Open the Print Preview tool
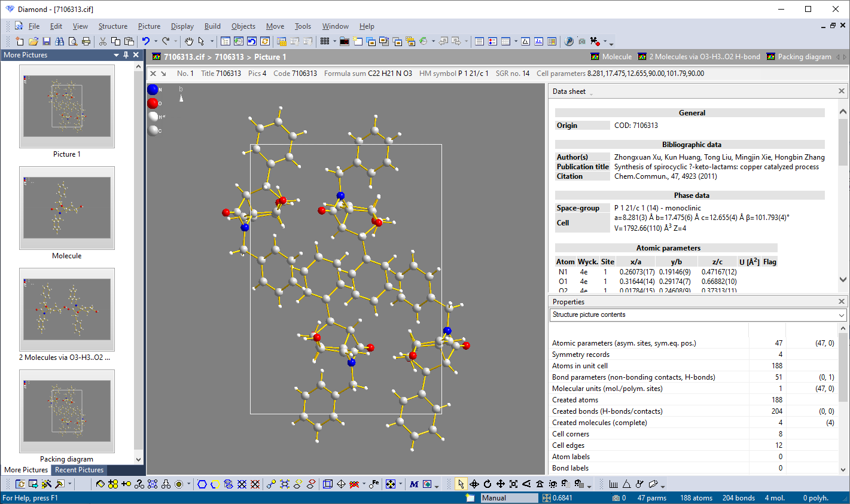Screen dimensions: 850x504 72,41
